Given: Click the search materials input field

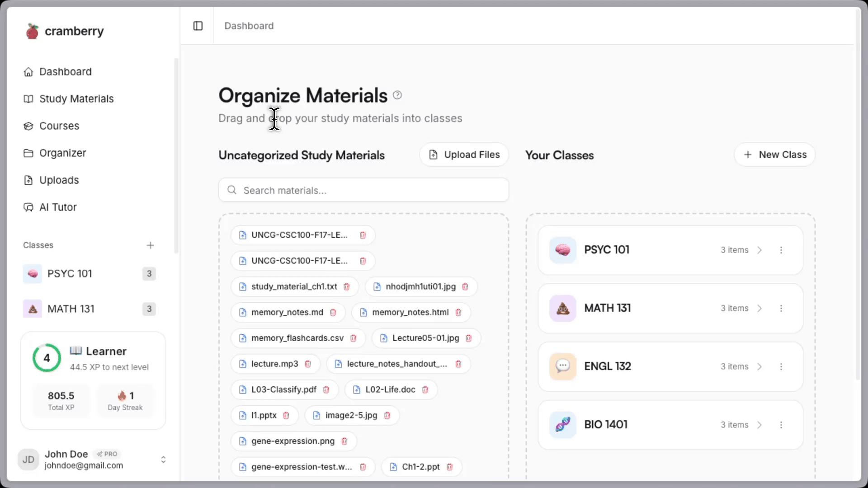Looking at the screenshot, I should (x=363, y=190).
